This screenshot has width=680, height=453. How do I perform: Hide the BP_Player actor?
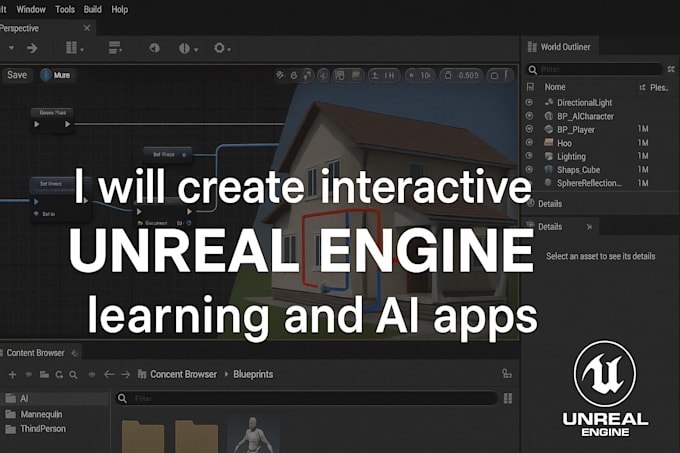tap(529, 129)
